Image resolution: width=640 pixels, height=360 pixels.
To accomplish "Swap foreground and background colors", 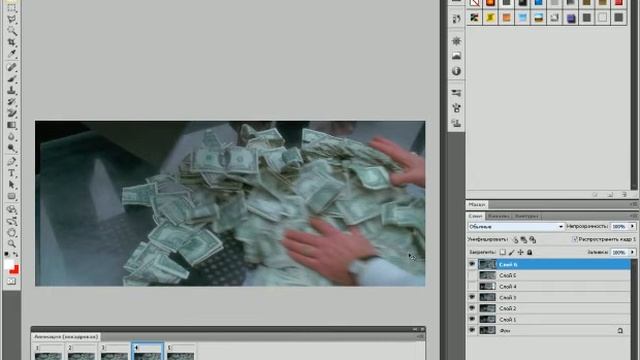I will [x=16, y=254].
